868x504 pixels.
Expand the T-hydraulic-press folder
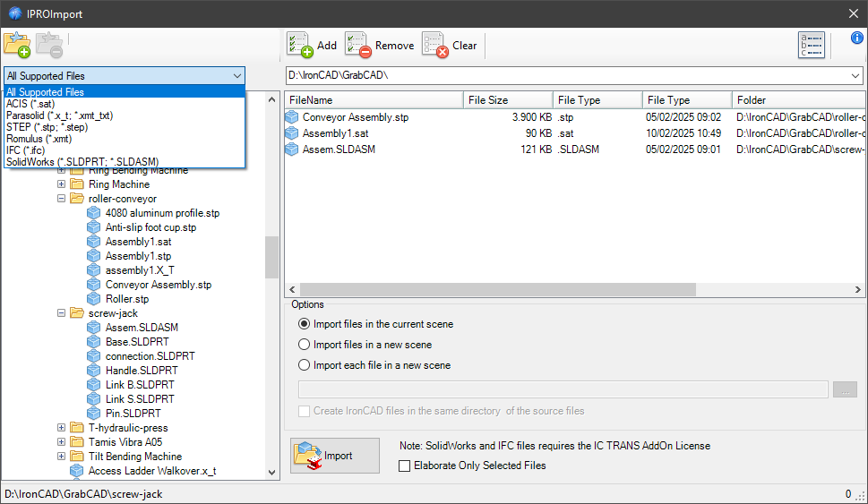tap(62, 428)
